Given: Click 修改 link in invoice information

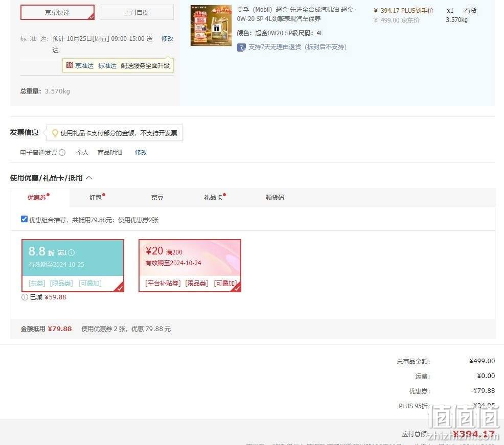Looking at the screenshot, I should (141, 152).
